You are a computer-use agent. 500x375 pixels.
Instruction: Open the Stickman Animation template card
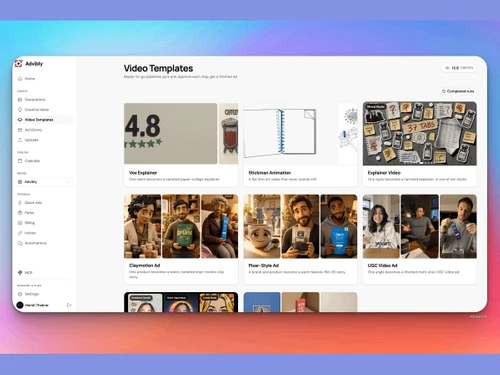[300, 144]
